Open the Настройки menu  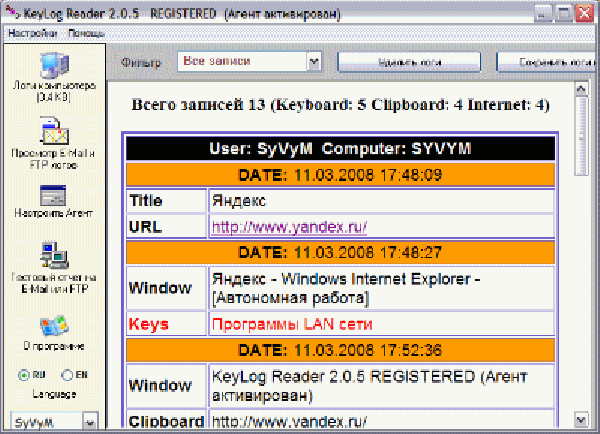pyautogui.click(x=33, y=33)
